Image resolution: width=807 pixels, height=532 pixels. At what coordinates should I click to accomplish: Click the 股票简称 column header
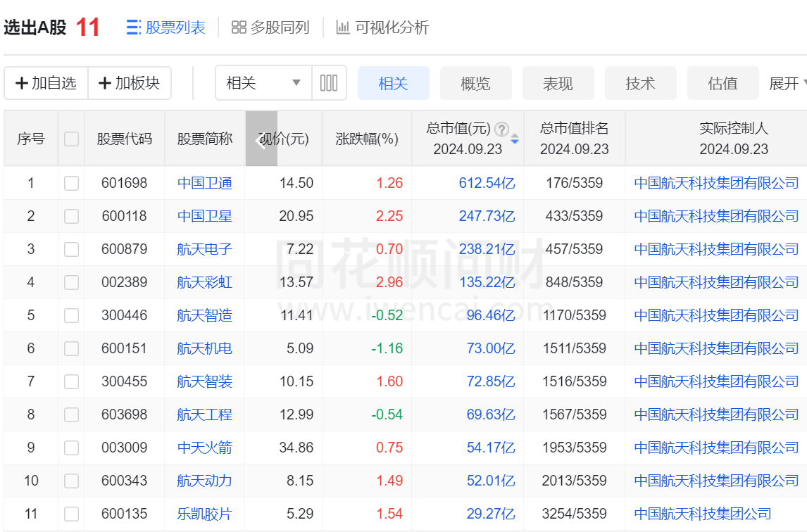coord(205,139)
